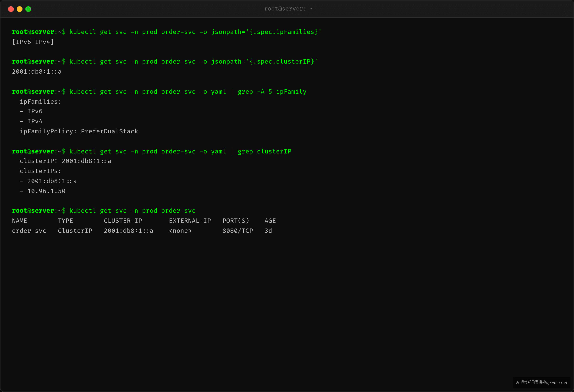Click the ipFamilyPolicy: PreferDualStack line
574x392 pixels.
[x=79, y=131]
